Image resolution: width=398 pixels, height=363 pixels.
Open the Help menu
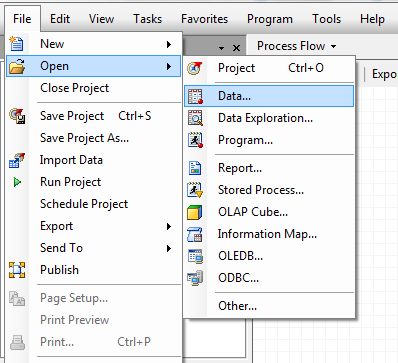point(372,19)
